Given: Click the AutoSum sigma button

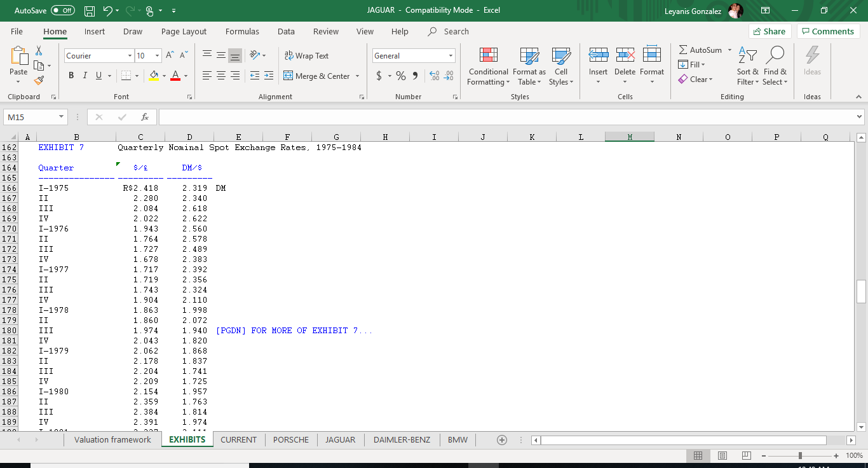Looking at the screenshot, I should (x=700, y=50).
